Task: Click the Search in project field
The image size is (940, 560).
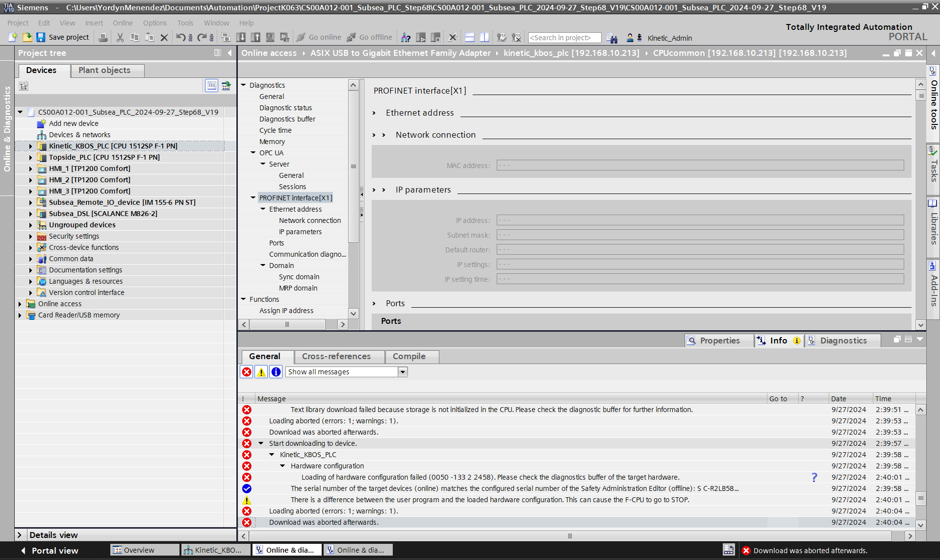Action: pyautogui.click(x=564, y=38)
